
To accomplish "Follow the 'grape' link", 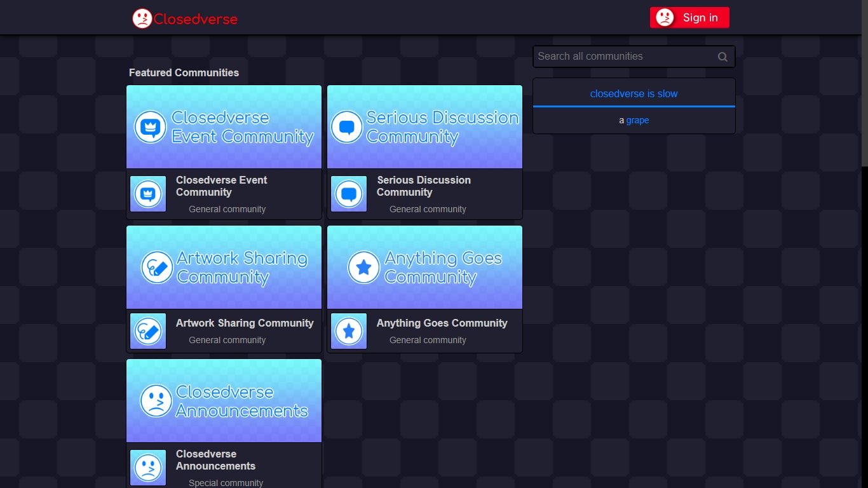I will click(637, 120).
